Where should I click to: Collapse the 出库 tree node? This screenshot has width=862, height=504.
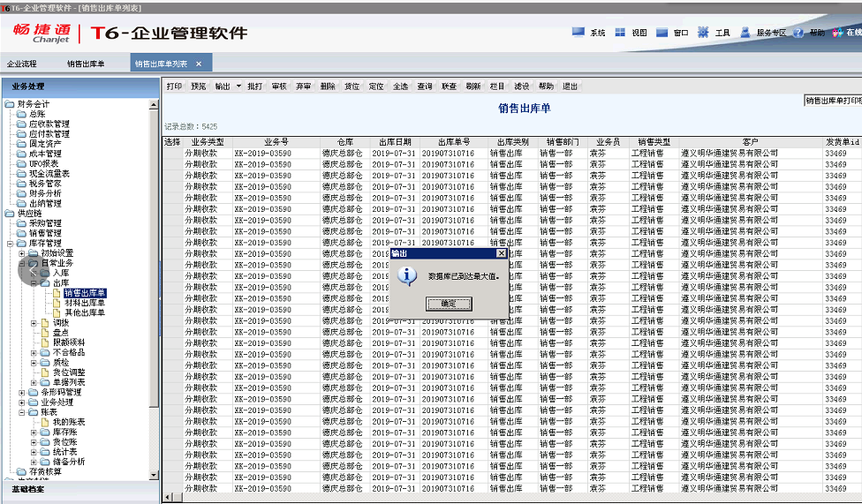[x=34, y=283]
